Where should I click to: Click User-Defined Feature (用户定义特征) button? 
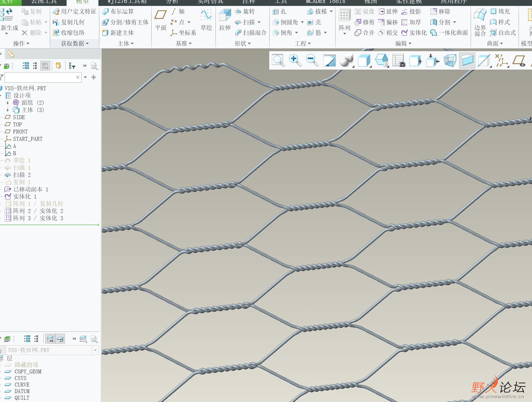click(74, 11)
